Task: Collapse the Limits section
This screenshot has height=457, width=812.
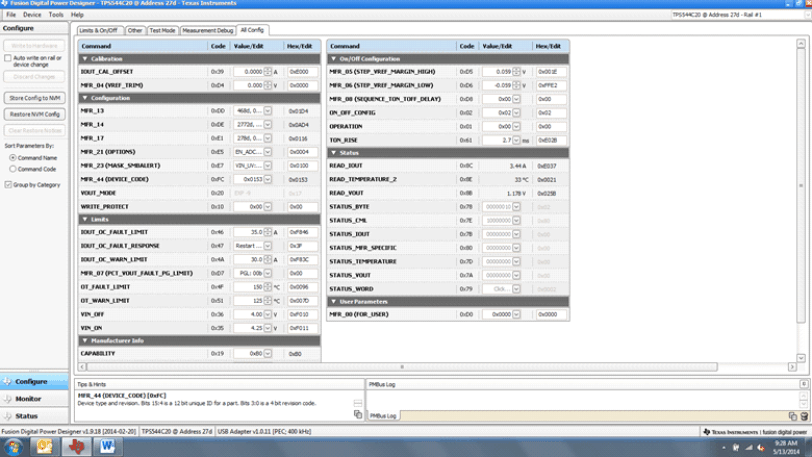Action: point(85,219)
